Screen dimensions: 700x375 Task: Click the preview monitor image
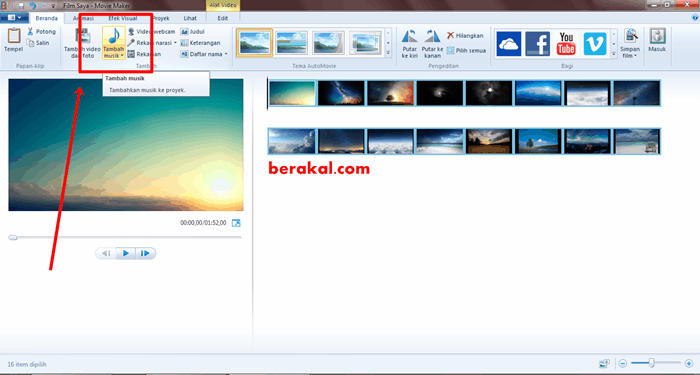pyautogui.click(x=126, y=145)
